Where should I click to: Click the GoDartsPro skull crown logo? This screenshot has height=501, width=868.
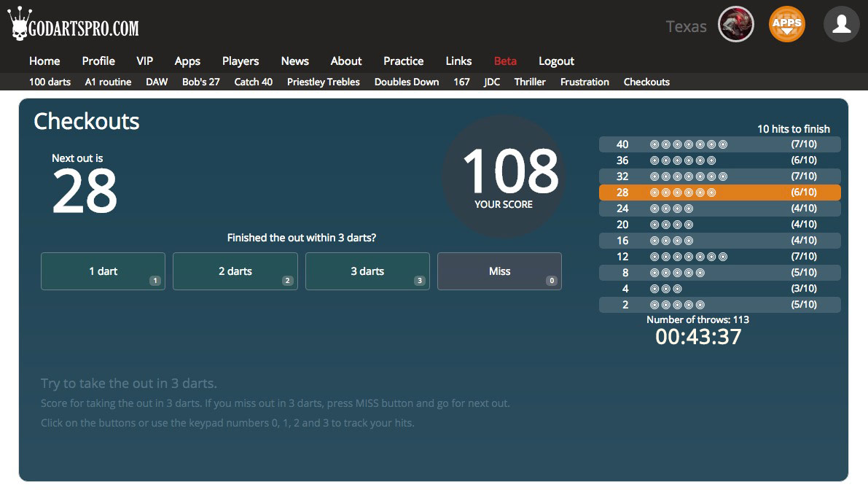click(73, 26)
